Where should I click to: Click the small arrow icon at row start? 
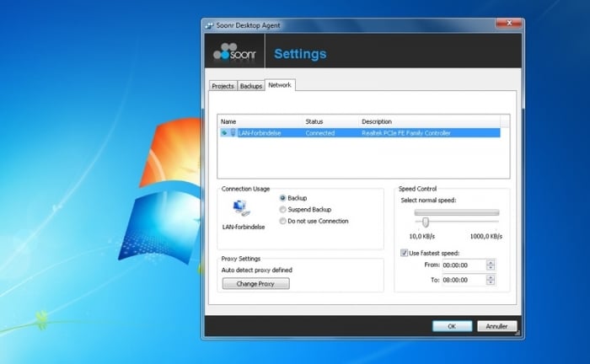[223, 133]
